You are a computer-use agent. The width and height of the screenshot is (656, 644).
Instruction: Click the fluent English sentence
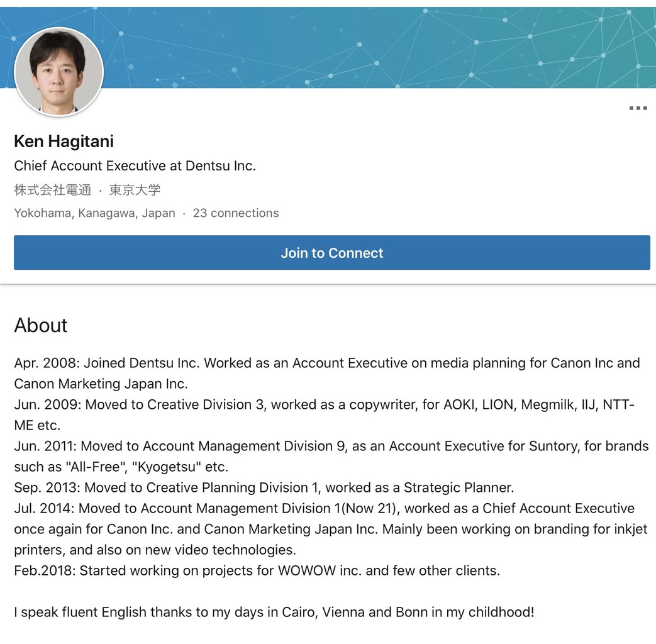tap(274, 612)
